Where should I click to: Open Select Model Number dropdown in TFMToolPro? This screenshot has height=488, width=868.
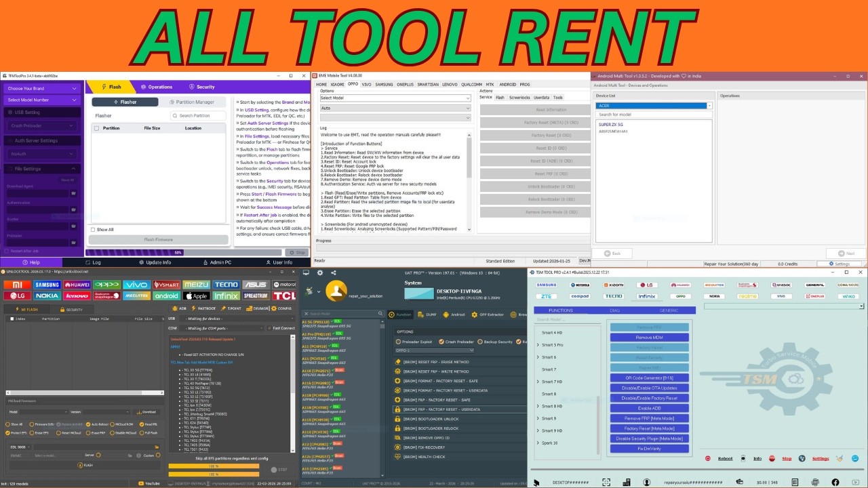pos(42,100)
